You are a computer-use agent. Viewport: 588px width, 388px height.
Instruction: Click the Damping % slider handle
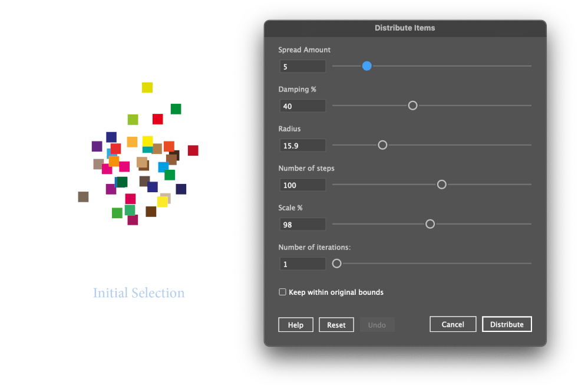(x=412, y=106)
